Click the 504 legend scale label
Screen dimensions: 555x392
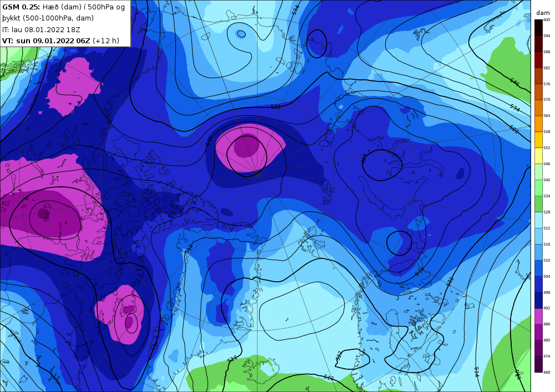547,277
